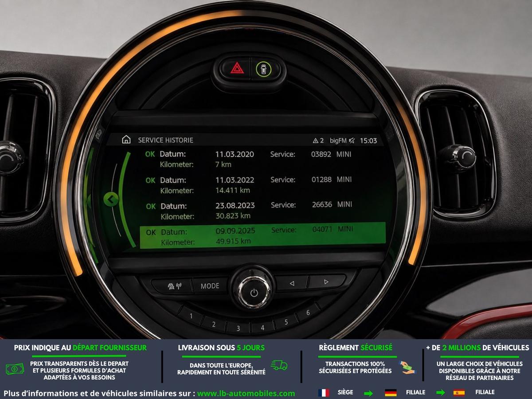Click the Spanish flag icon
This screenshot has width=532, height=399.
[459, 393]
